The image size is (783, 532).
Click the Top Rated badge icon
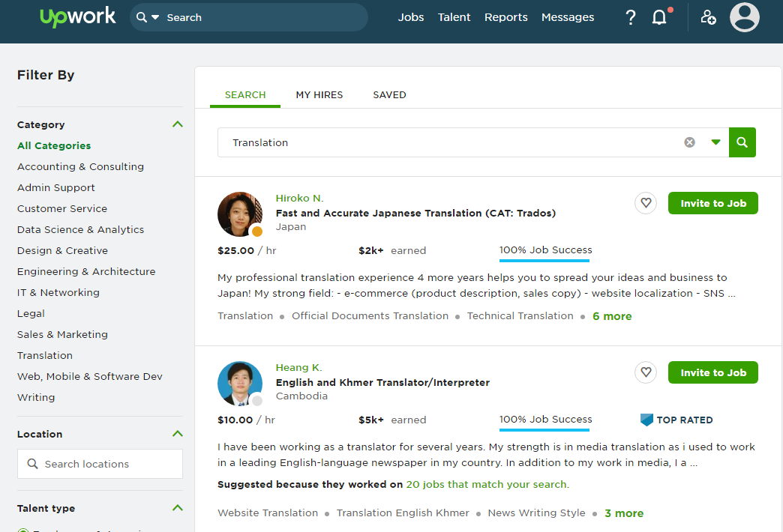[x=646, y=420]
